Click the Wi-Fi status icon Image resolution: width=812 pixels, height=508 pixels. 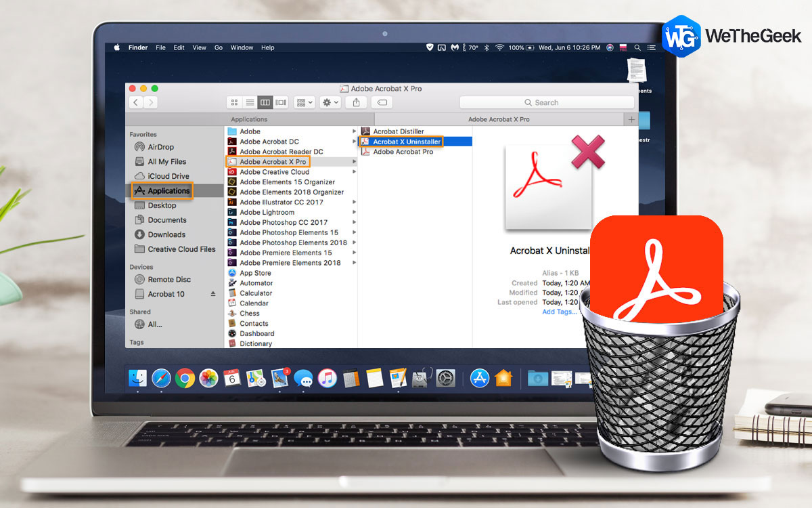[x=500, y=47]
